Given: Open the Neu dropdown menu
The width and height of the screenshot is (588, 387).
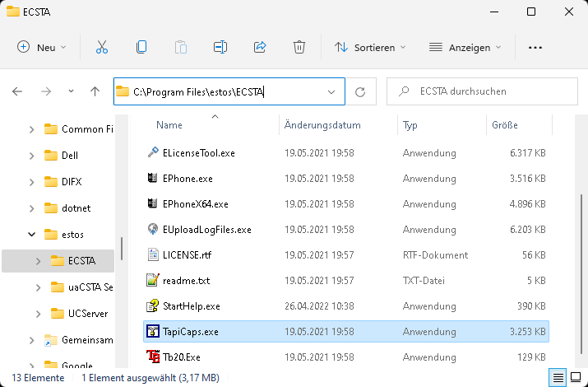Looking at the screenshot, I should [x=41, y=48].
